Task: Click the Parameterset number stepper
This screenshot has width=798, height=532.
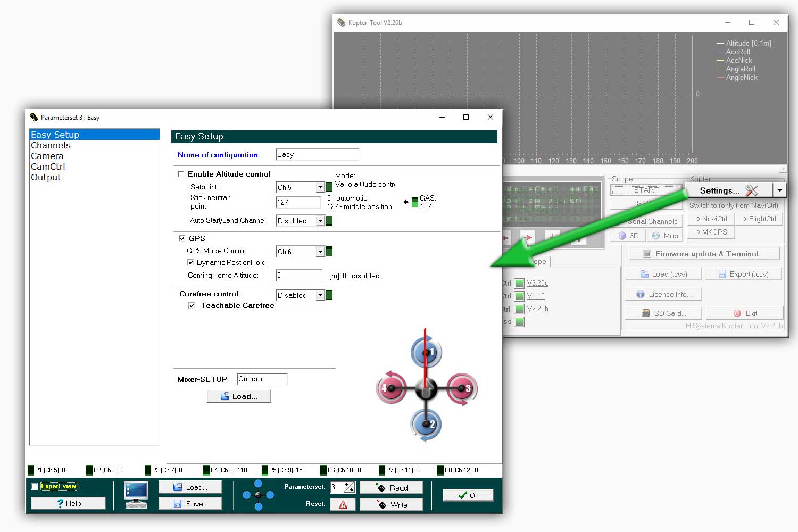Action: [x=350, y=487]
